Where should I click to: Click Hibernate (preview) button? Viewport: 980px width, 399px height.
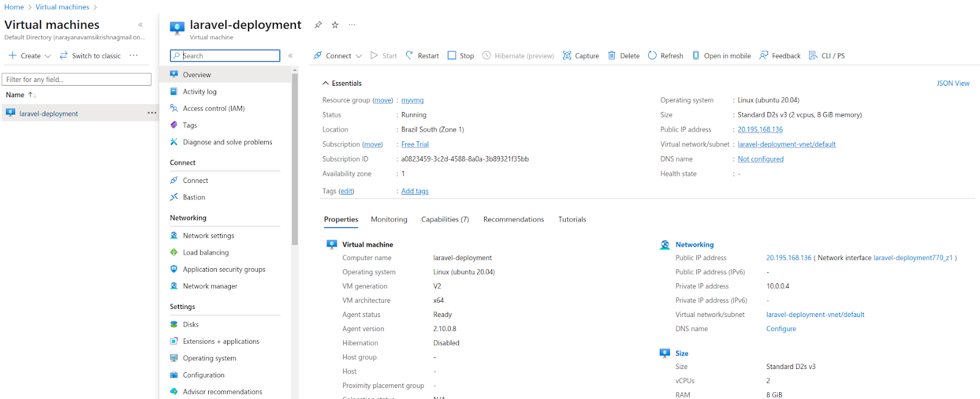click(518, 56)
